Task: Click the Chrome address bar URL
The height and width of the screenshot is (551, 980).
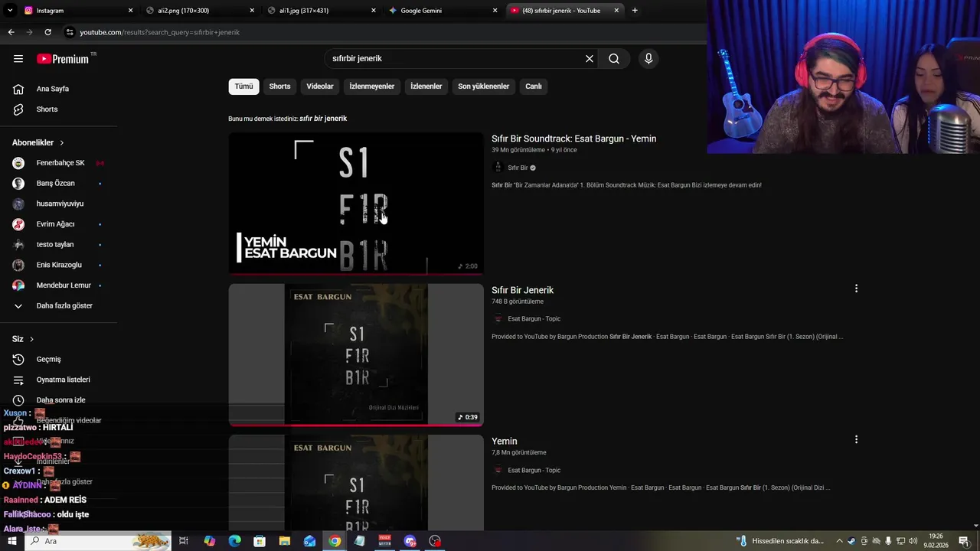Action: [160, 32]
